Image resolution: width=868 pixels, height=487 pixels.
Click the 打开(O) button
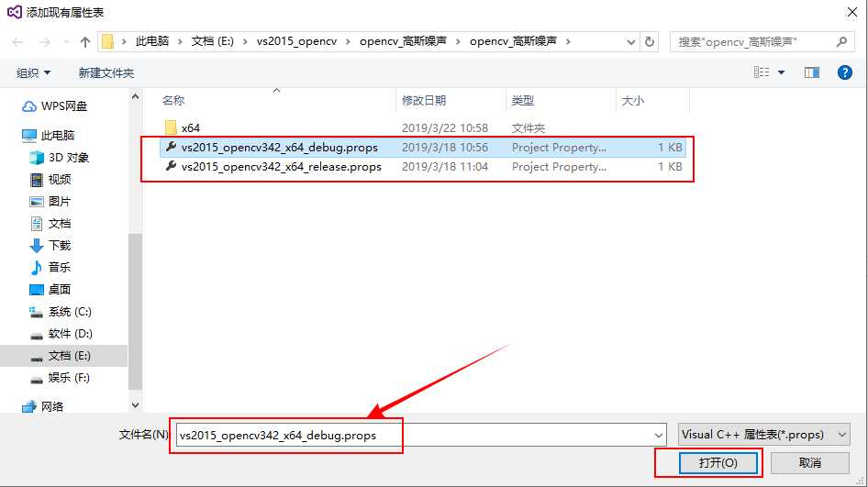point(718,462)
